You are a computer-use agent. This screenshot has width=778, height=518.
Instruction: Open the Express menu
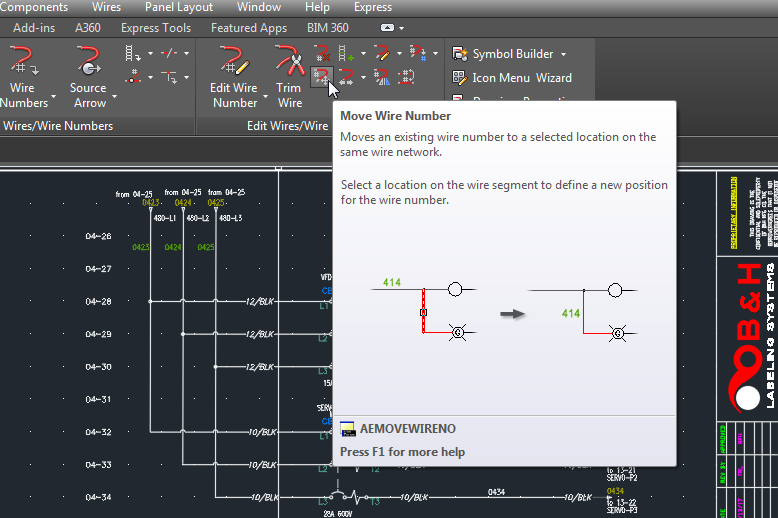(x=373, y=7)
